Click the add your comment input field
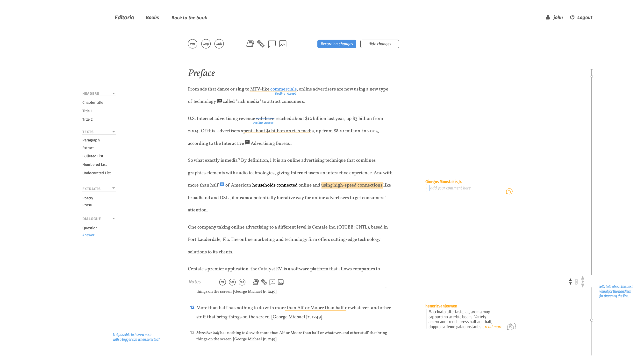The image size is (644, 362). [x=465, y=188]
